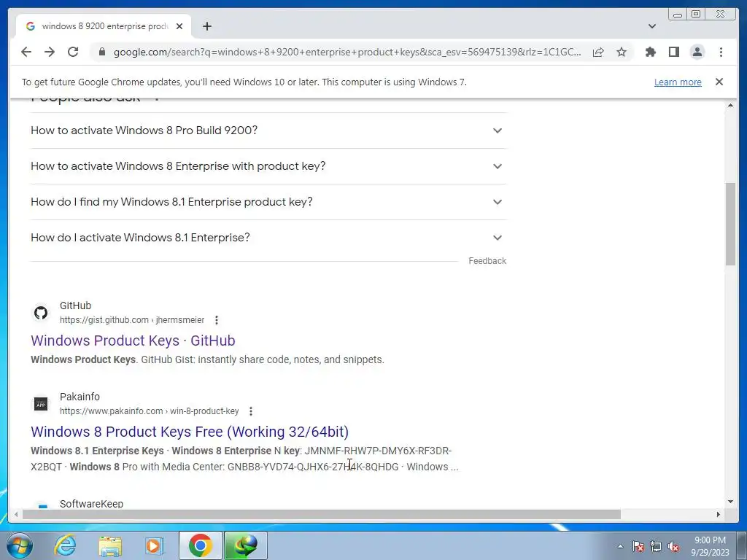Click the forward navigation arrow

pyautogui.click(x=50, y=52)
